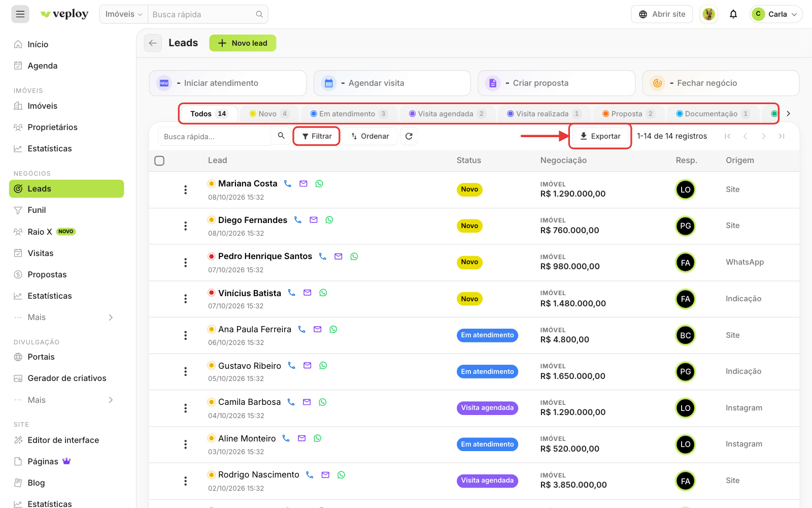Email Rodrigo Nascimento
Image resolution: width=812 pixels, height=508 pixels.
(x=326, y=474)
